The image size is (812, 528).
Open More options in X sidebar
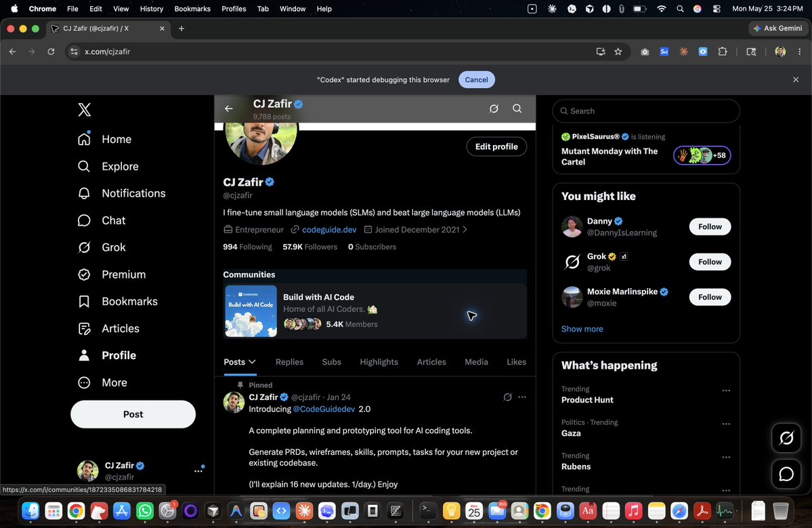pyautogui.click(x=102, y=382)
